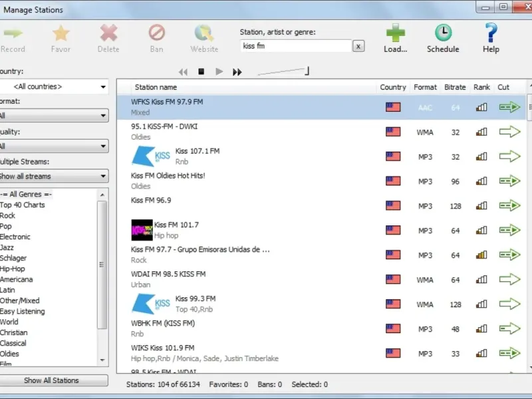Select Jazz genre
This screenshot has width=532, height=399.
coord(7,247)
